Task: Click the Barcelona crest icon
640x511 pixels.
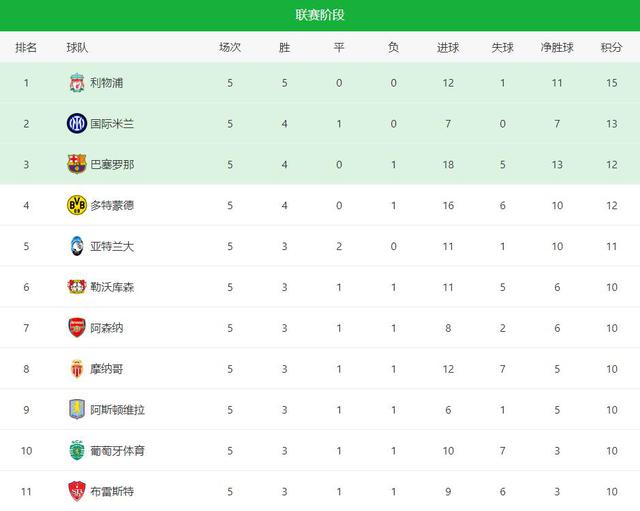Action: (x=77, y=164)
